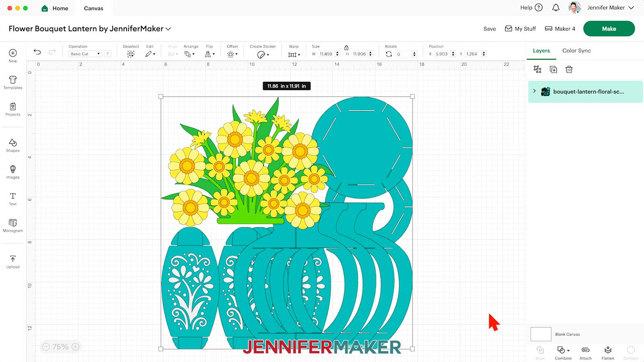The image size is (644, 362).
Task: Open the Images library
Action: click(13, 172)
